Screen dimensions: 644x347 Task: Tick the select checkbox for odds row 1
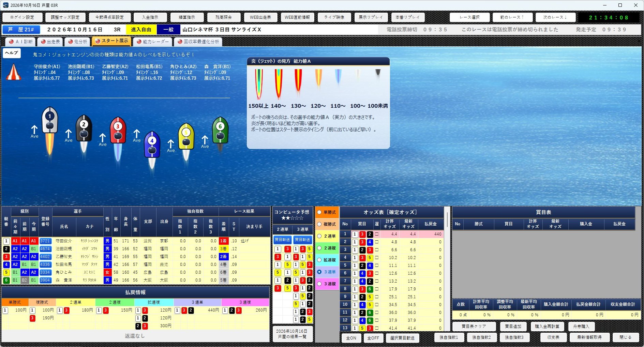tap(377, 235)
